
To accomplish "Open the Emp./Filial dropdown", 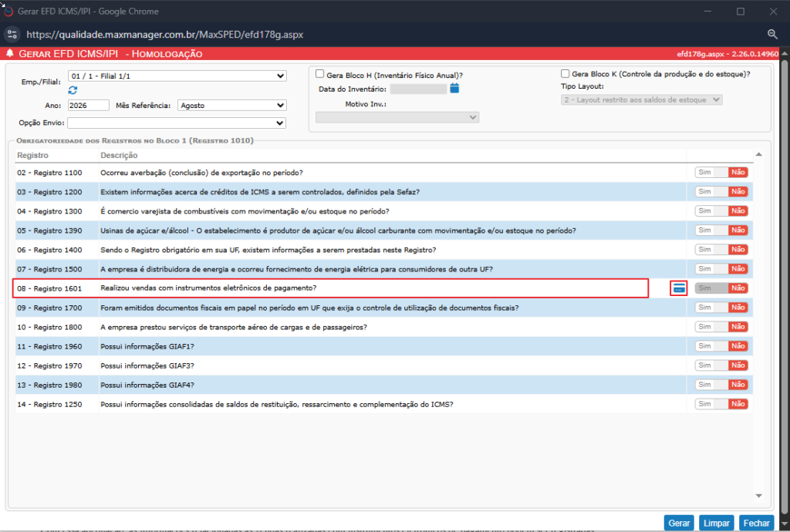I will point(177,76).
